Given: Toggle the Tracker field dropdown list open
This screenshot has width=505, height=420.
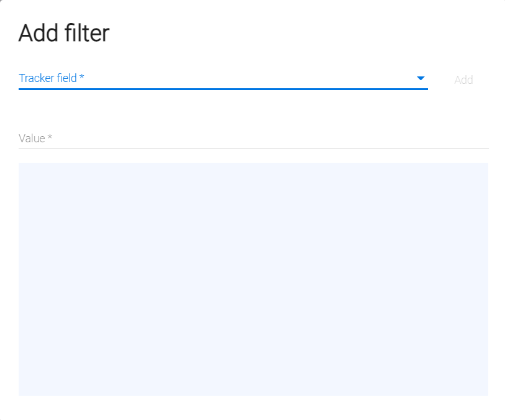Looking at the screenshot, I should (421, 78).
